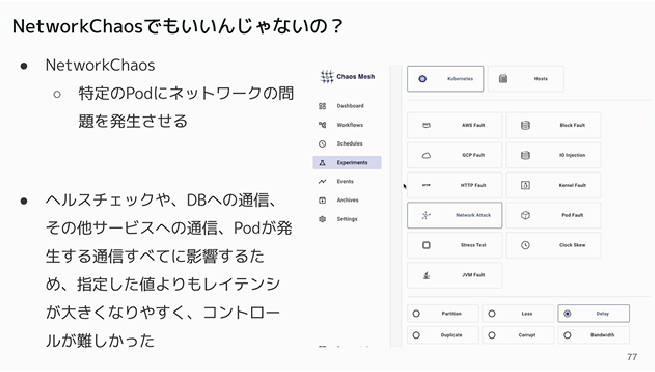This screenshot has width=655, height=372.
Task: Select the Partition radio option
Action: click(x=416, y=314)
